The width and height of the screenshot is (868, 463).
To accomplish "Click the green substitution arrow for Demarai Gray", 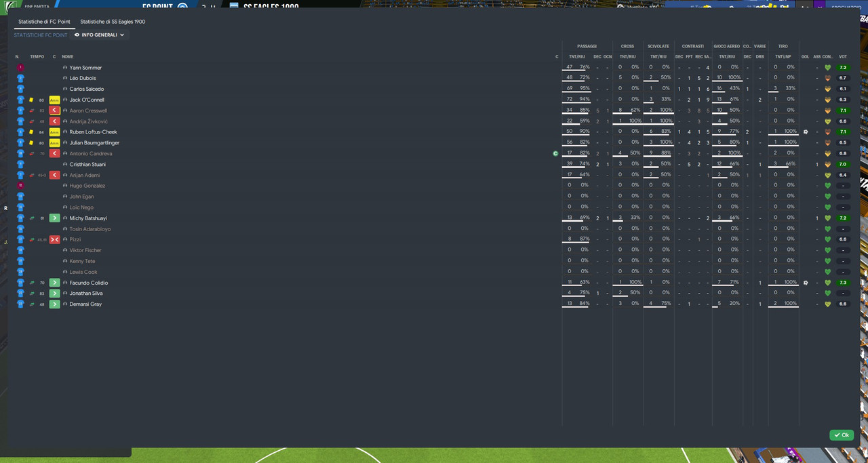I will coord(54,304).
